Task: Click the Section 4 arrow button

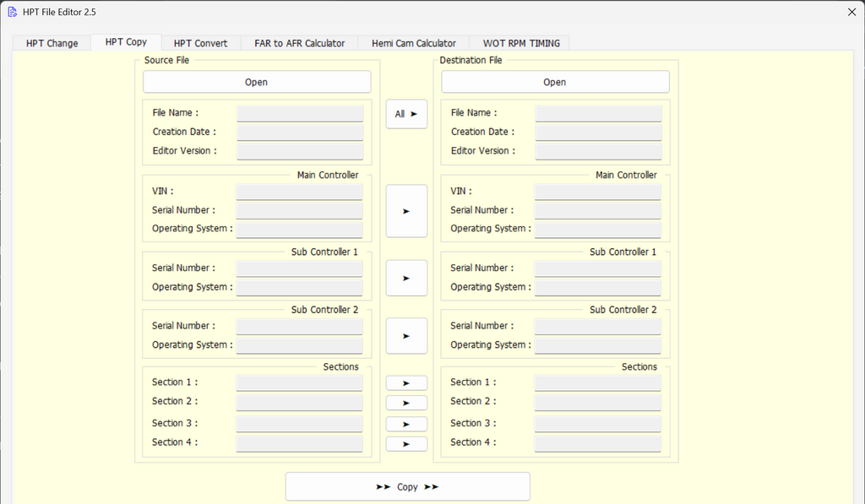Action: pos(406,444)
